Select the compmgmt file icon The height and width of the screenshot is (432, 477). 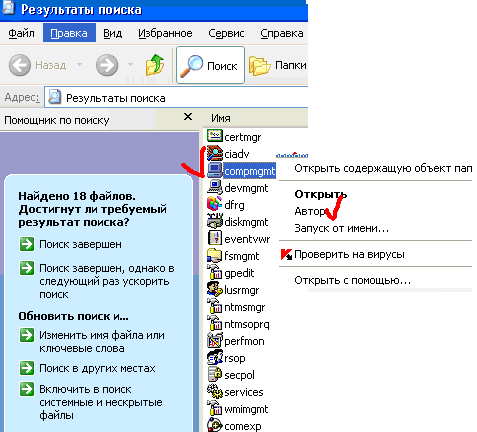(x=215, y=170)
